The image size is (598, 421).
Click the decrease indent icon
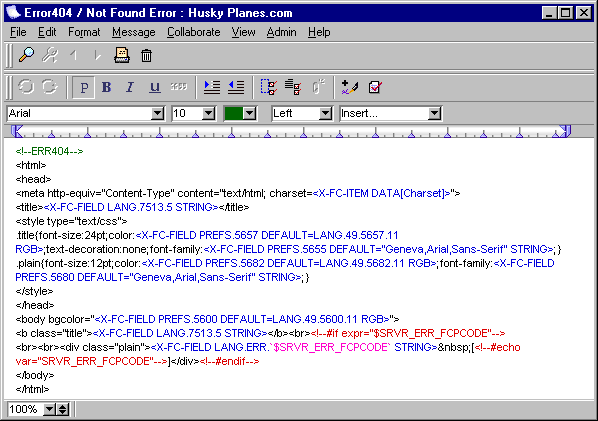coord(236,87)
